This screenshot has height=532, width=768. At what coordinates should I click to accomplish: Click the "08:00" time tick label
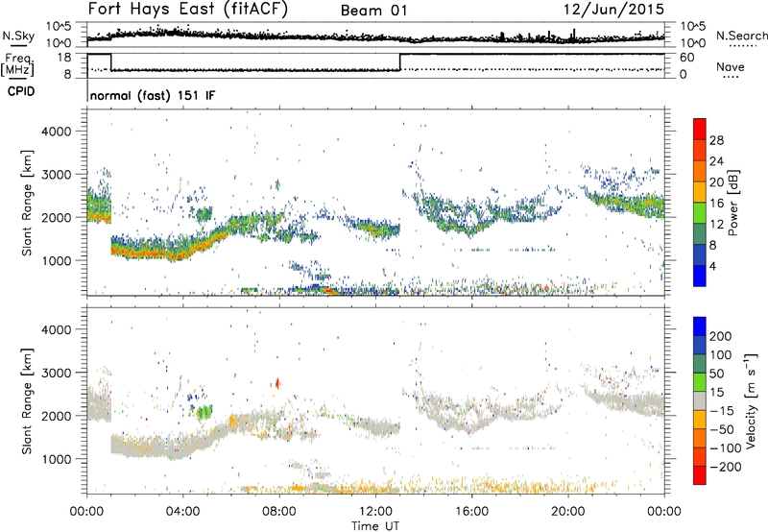(279, 512)
